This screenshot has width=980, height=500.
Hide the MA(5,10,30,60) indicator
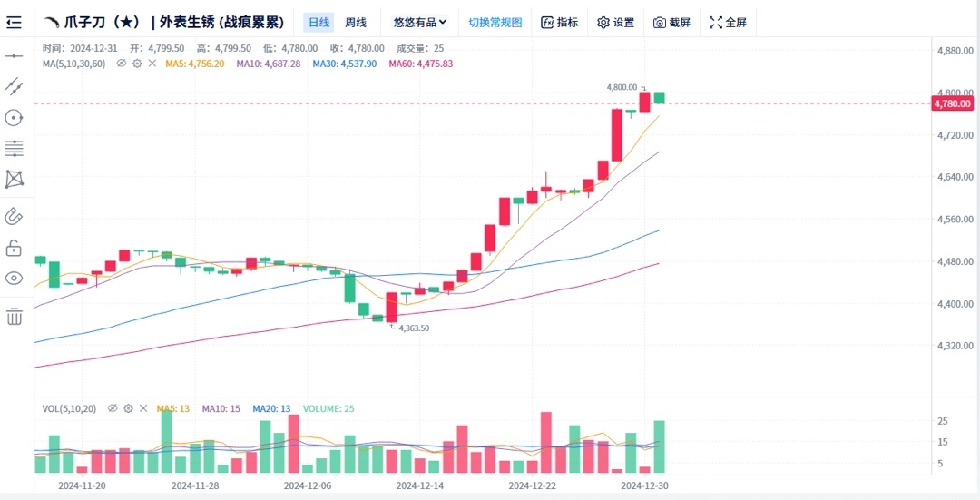pos(121,64)
